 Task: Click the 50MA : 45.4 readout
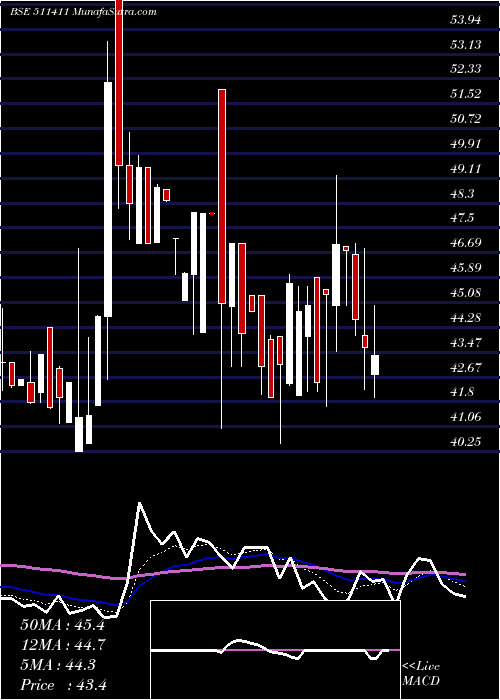[x=62, y=625]
